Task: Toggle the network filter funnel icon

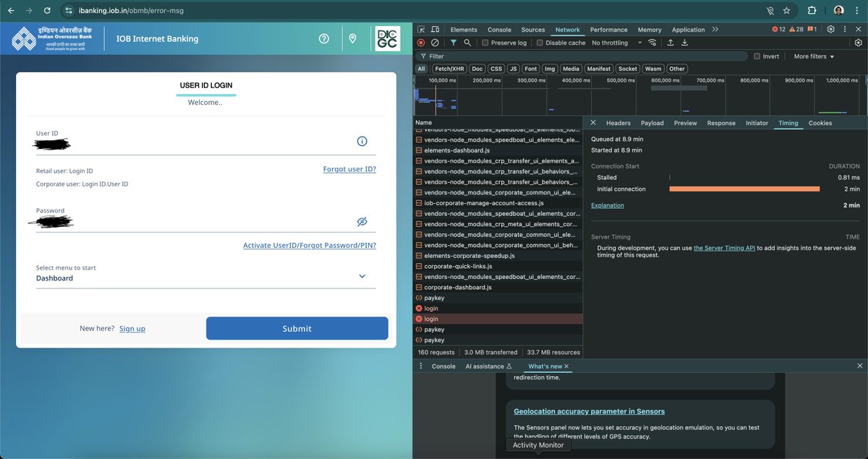Action: (x=454, y=43)
